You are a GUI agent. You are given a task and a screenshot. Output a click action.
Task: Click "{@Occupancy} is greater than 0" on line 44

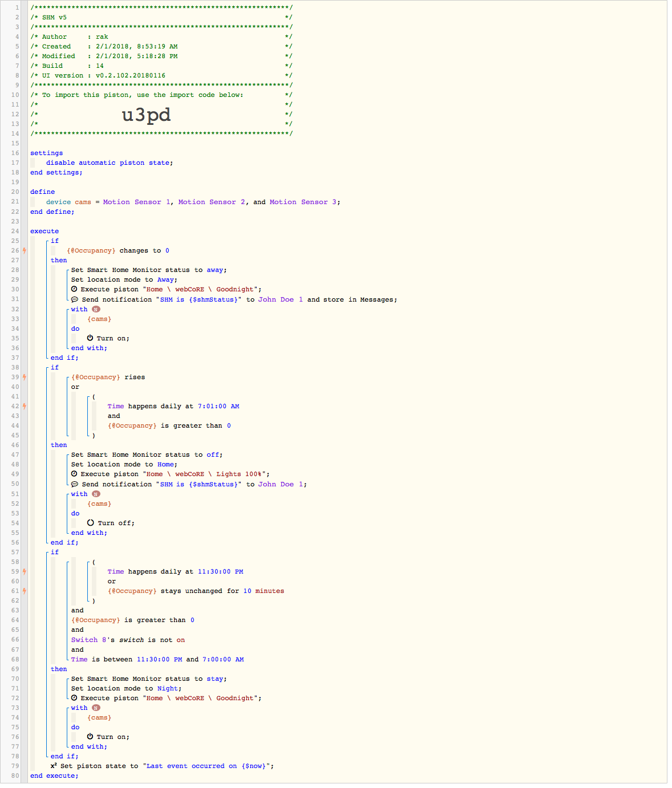click(169, 425)
